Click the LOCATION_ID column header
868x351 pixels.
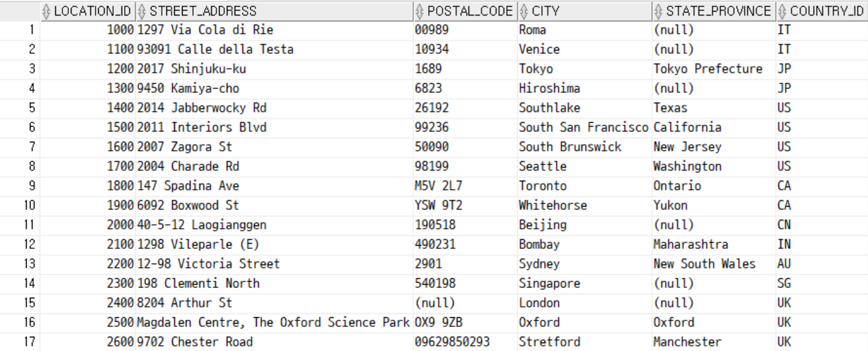point(87,11)
